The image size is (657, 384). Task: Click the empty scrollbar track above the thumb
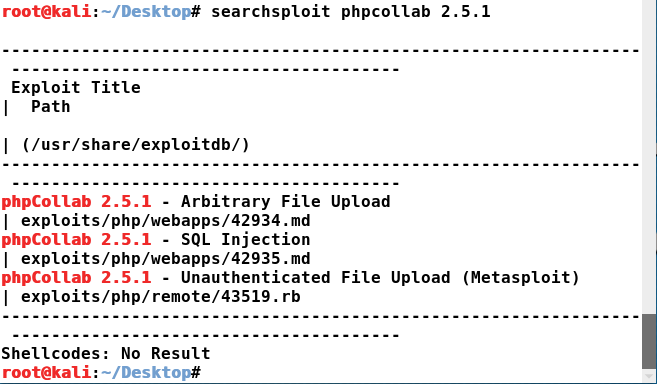[x=649, y=157]
